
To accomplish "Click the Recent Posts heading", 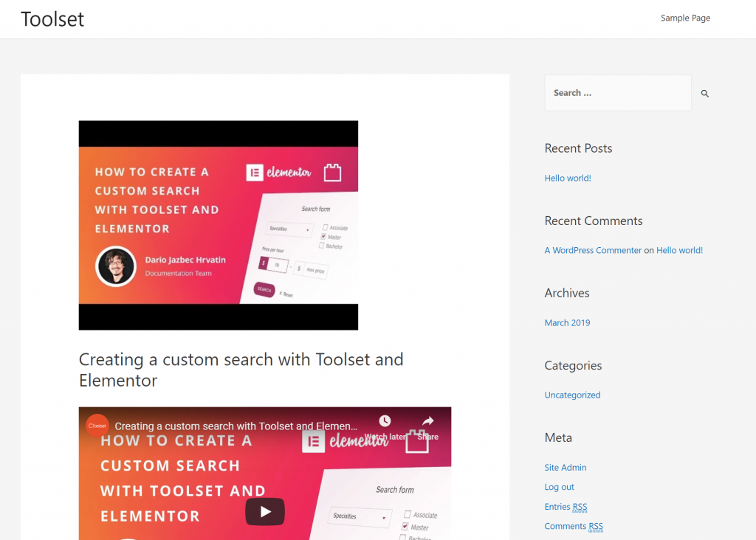I will (578, 148).
